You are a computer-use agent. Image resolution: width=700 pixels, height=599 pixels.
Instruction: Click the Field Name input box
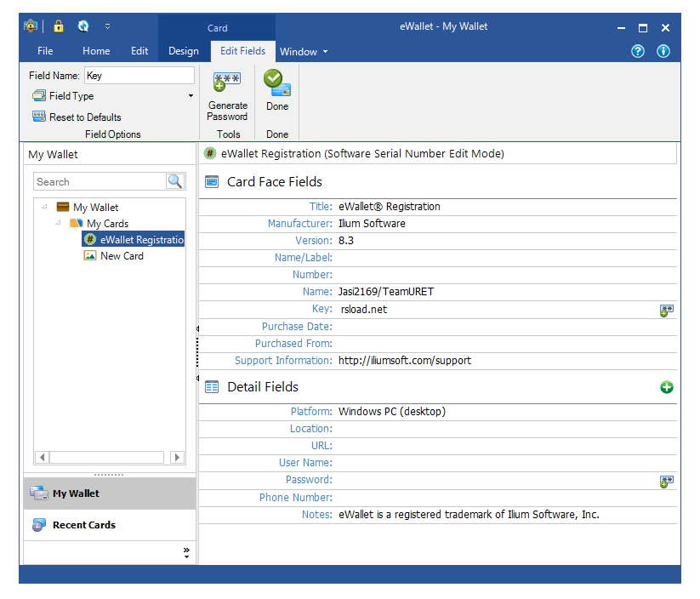pos(139,76)
